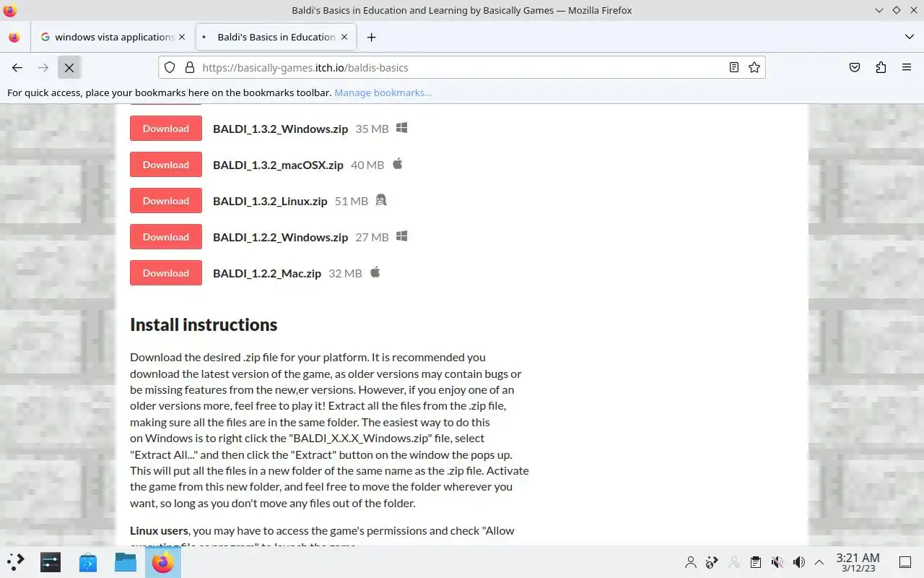The image size is (924, 578).
Task: Open the audio volume tray icon
Action: [798, 562]
